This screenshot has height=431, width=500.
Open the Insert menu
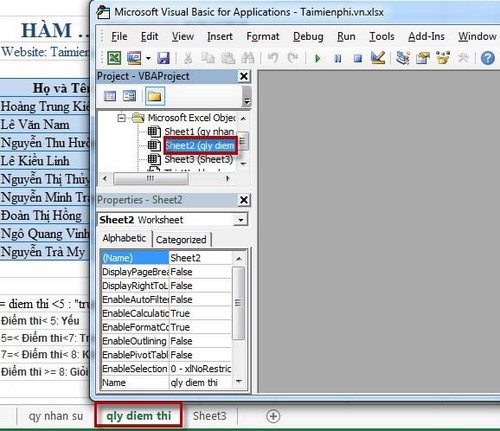220,36
